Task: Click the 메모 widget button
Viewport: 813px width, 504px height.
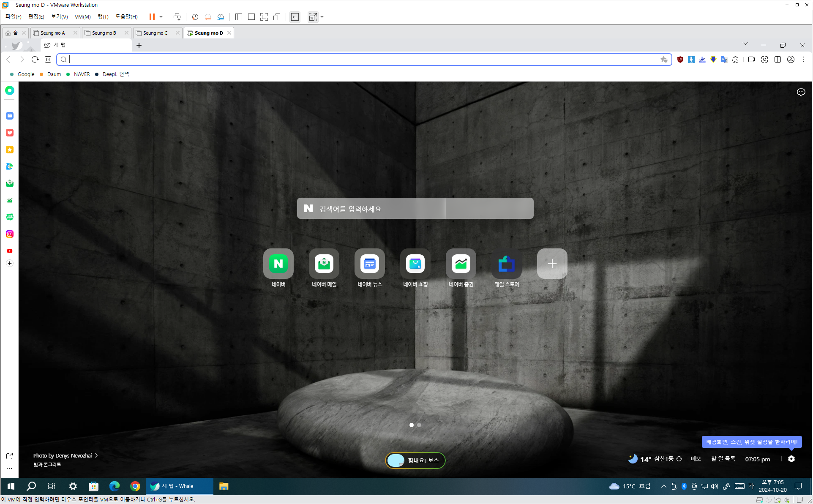Action: [x=696, y=459]
